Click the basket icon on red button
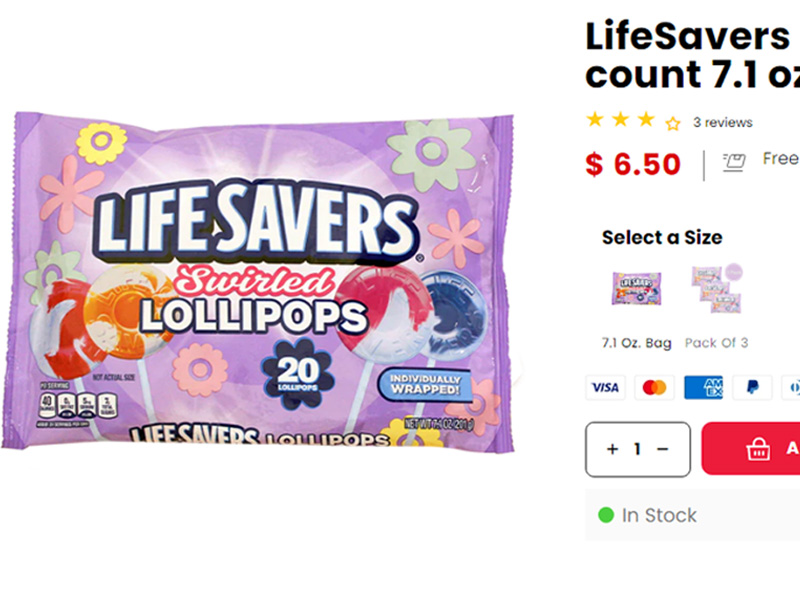 [x=758, y=449]
